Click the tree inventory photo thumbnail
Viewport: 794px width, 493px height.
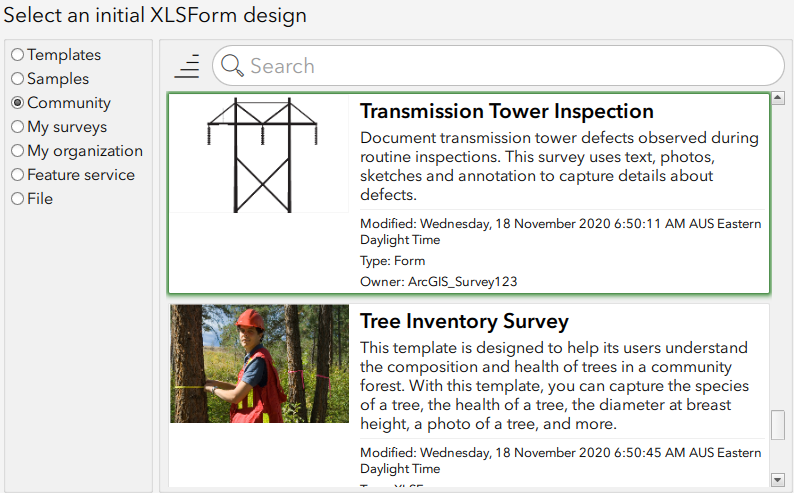pos(258,364)
